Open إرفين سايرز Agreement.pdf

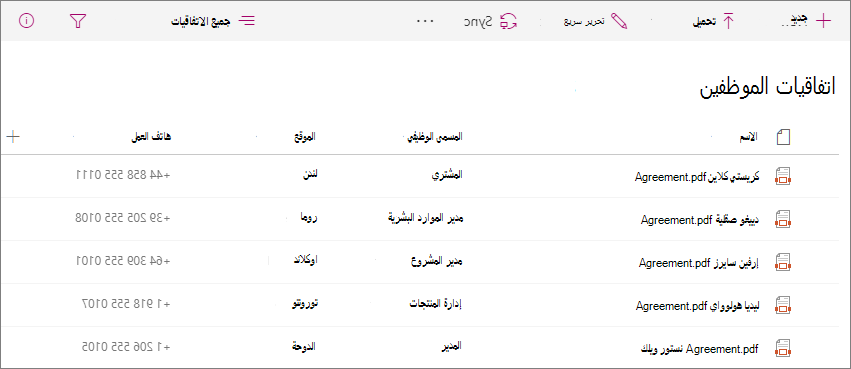(x=699, y=263)
